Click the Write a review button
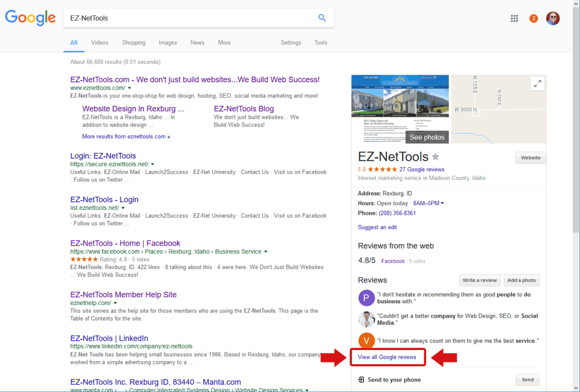Screen dimensions: 580x392 tap(479, 280)
